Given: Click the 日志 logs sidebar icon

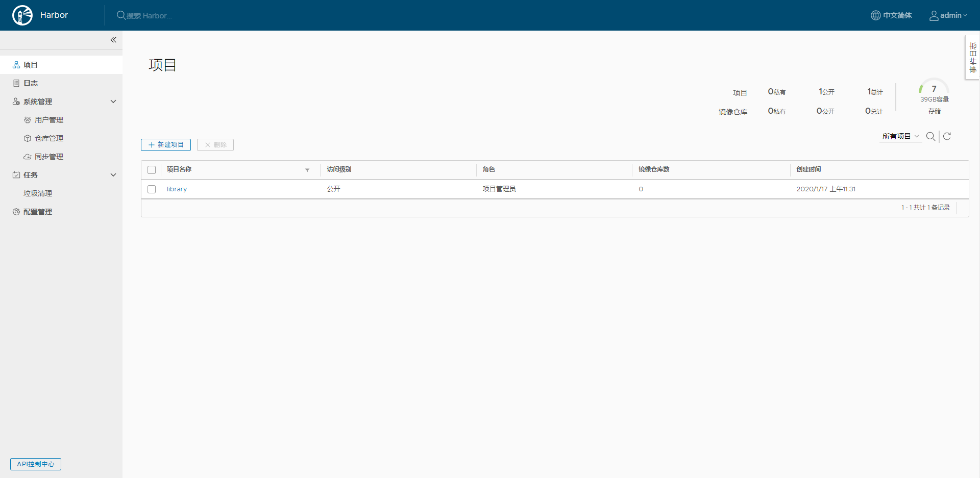Looking at the screenshot, I should (16, 83).
